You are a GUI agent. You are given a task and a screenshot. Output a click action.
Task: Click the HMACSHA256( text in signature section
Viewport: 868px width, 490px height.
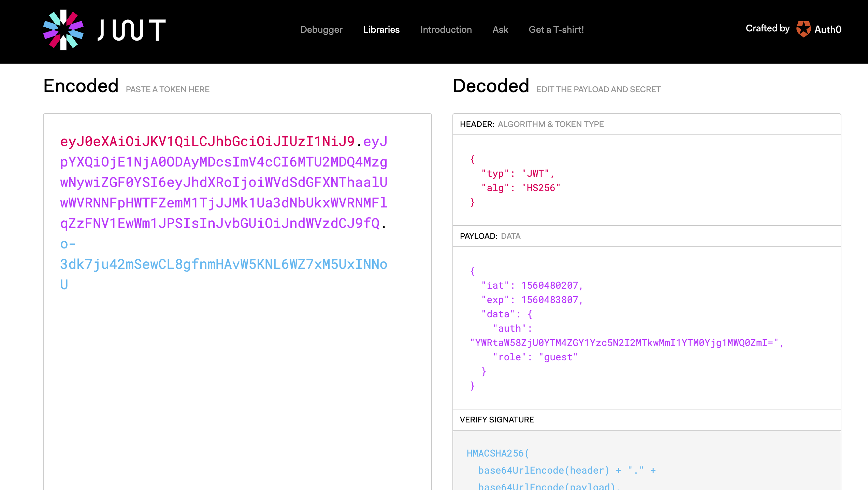pyautogui.click(x=497, y=453)
